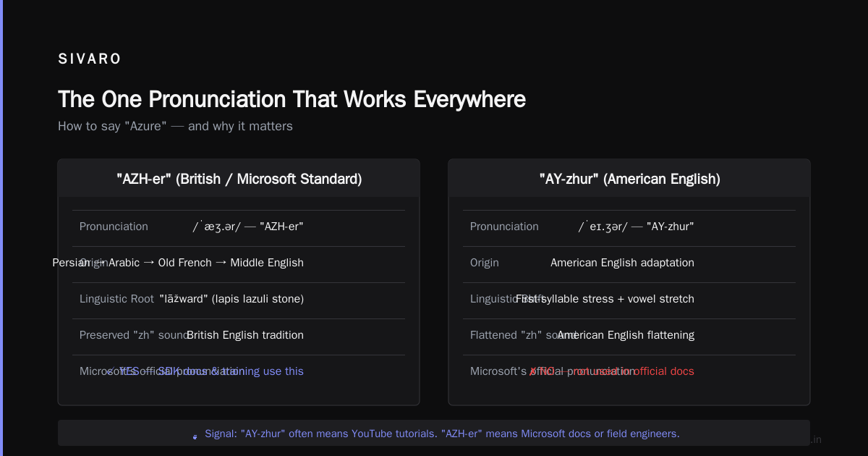Viewport: 868px width, 456px height.
Task: Click the "British English tradition" value
Action: [245, 335]
